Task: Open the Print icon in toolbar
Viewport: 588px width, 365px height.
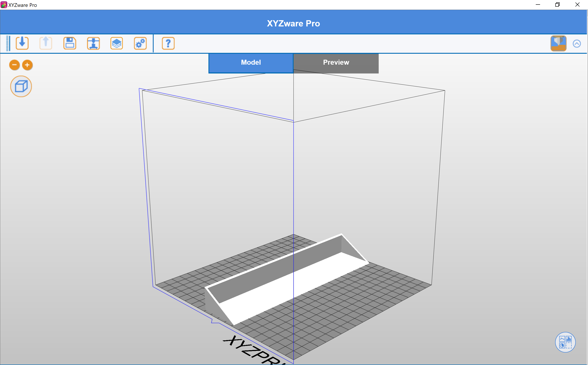Action: (93, 43)
